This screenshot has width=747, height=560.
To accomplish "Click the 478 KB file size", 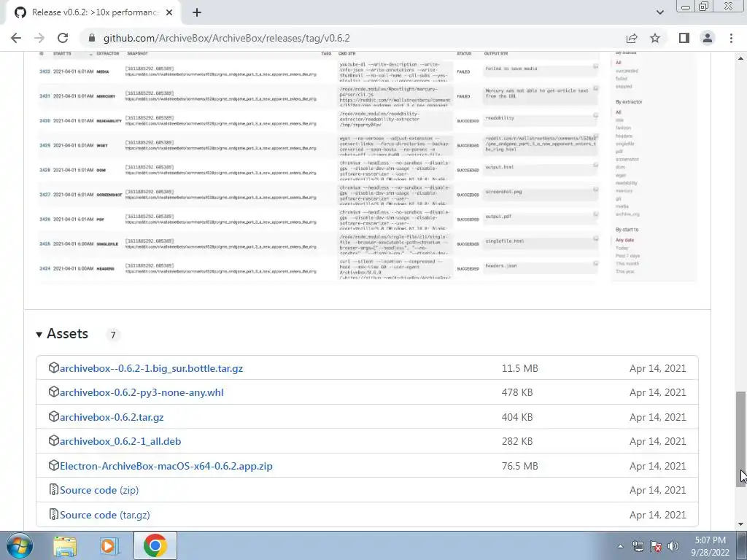I will coord(517,392).
